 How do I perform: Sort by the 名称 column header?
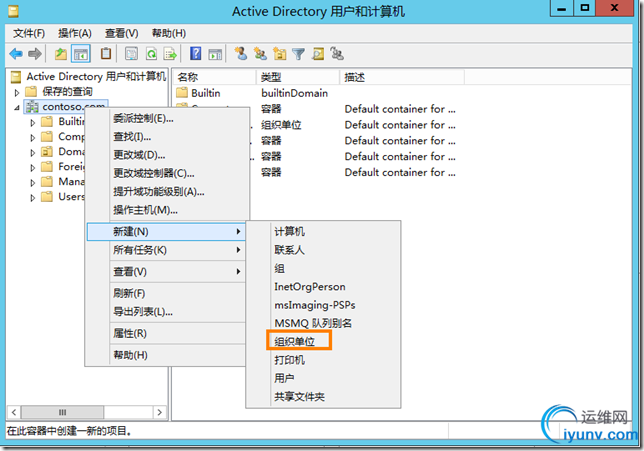[x=214, y=77]
